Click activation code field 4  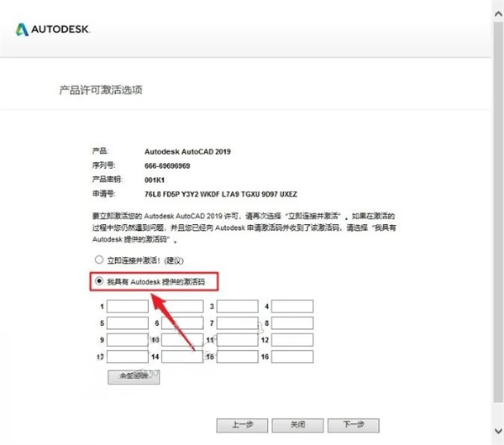pyautogui.click(x=292, y=306)
